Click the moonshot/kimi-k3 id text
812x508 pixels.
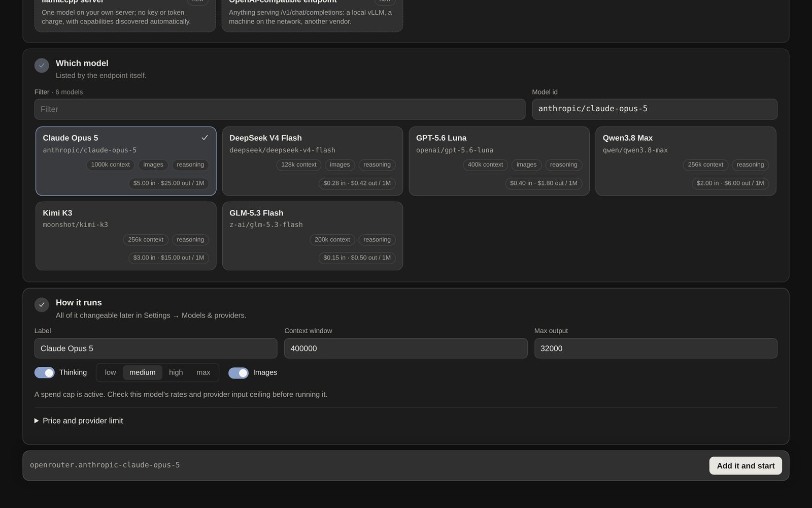click(x=75, y=225)
